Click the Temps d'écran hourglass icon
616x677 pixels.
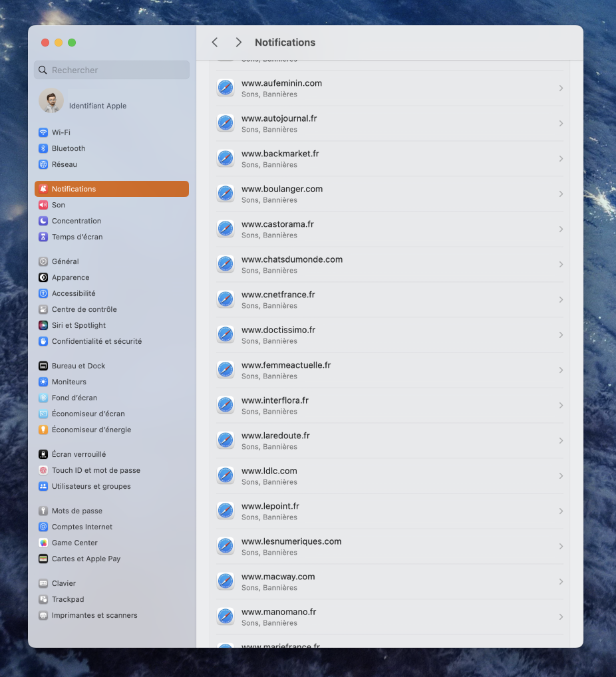click(43, 237)
